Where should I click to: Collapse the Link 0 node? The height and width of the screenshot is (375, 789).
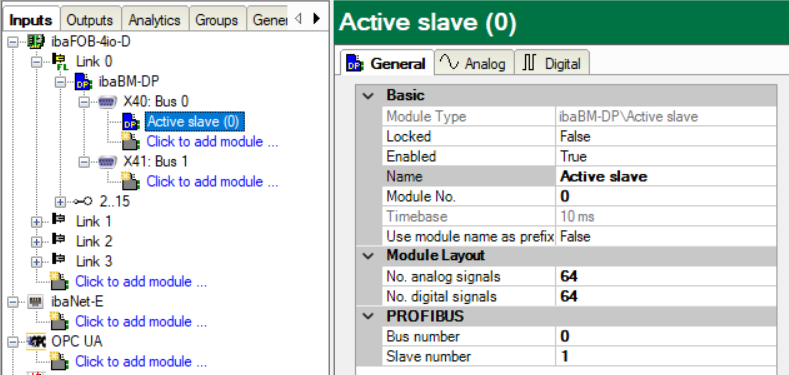(36, 62)
